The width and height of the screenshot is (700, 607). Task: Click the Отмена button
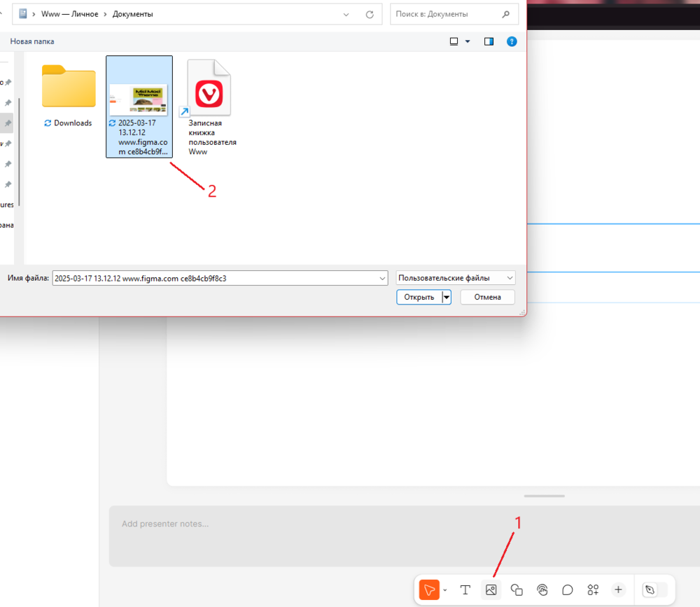487,297
